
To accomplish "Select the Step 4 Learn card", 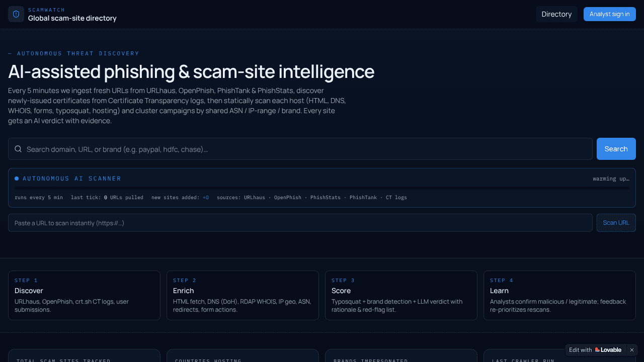I will click(559, 295).
